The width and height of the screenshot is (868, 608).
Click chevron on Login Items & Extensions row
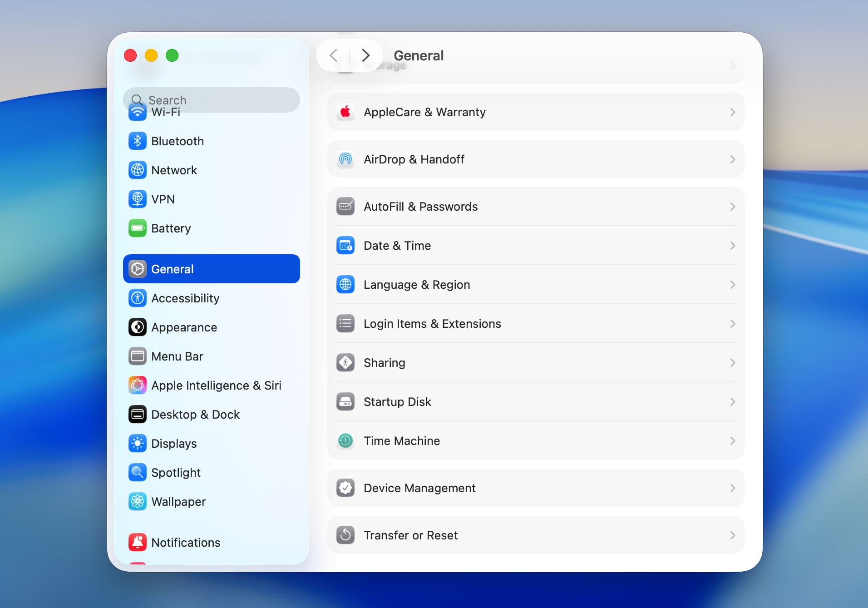[x=732, y=324]
